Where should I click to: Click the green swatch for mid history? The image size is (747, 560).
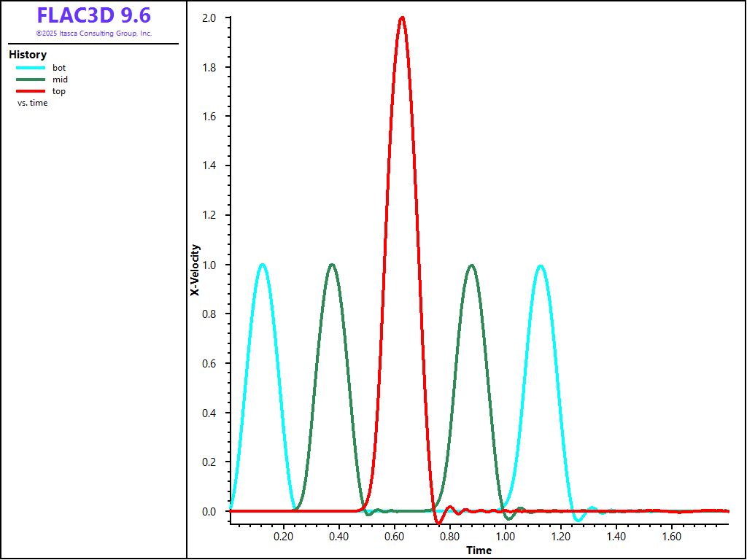31,79
